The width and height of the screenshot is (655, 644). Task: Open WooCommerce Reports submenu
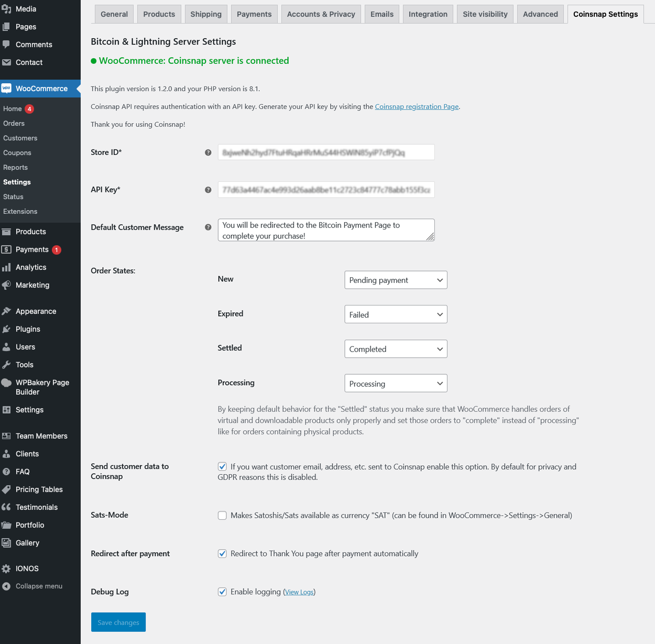click(x=16, y=168)
